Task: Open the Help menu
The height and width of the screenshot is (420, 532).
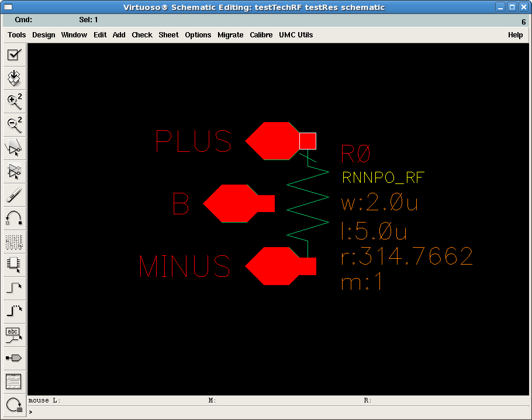Action: (515, 35)
